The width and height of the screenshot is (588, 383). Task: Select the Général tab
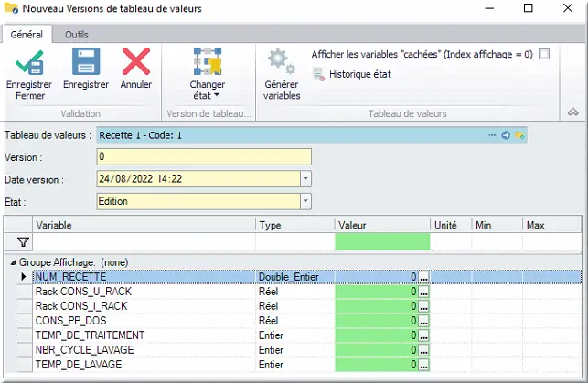pos(27,34)
